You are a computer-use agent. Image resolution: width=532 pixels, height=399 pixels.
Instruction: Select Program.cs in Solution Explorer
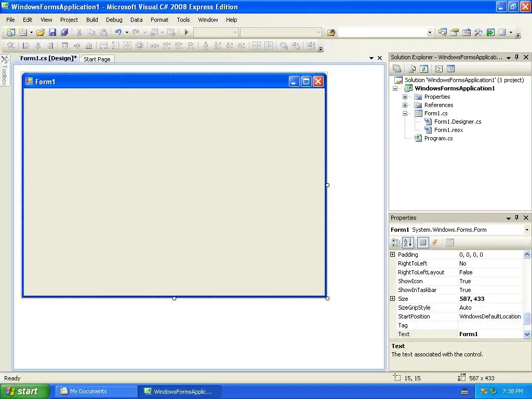438,138
